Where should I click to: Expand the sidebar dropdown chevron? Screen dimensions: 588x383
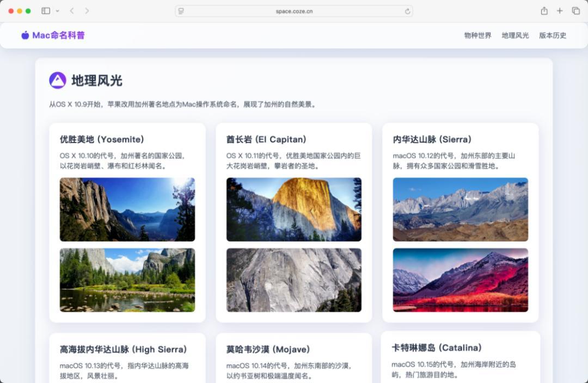tap(58, 11)
